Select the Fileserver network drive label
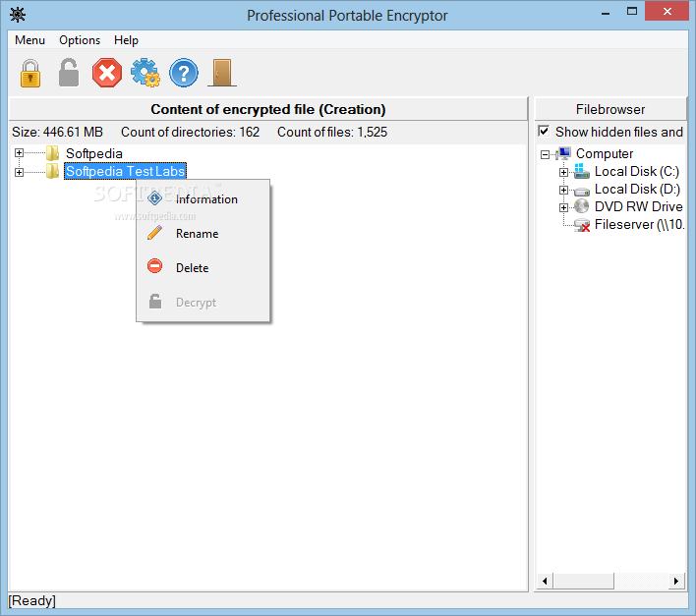Viewport: 696px width, 616px height. point(640,224)
